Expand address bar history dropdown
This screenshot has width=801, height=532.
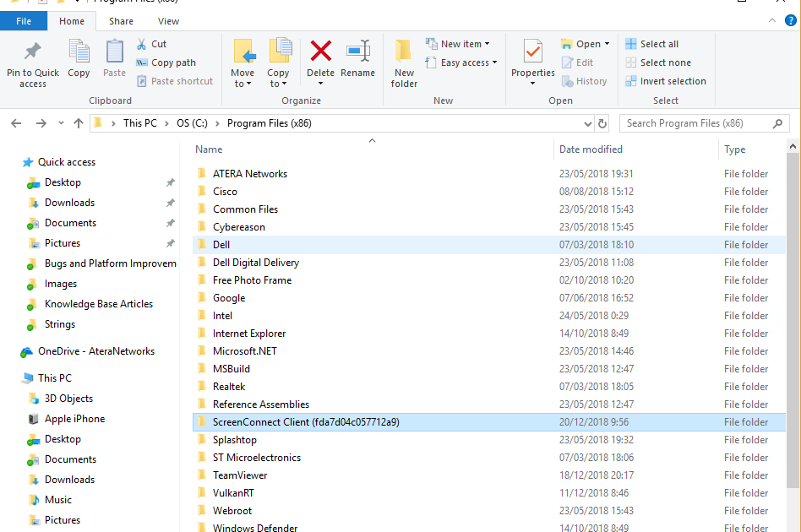[x=587, y=123]
